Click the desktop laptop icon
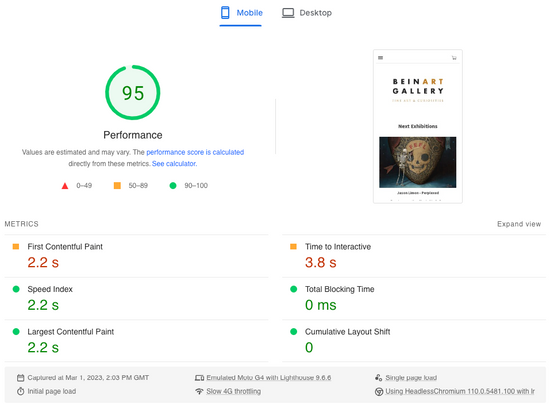 click(x=288, y=13)
